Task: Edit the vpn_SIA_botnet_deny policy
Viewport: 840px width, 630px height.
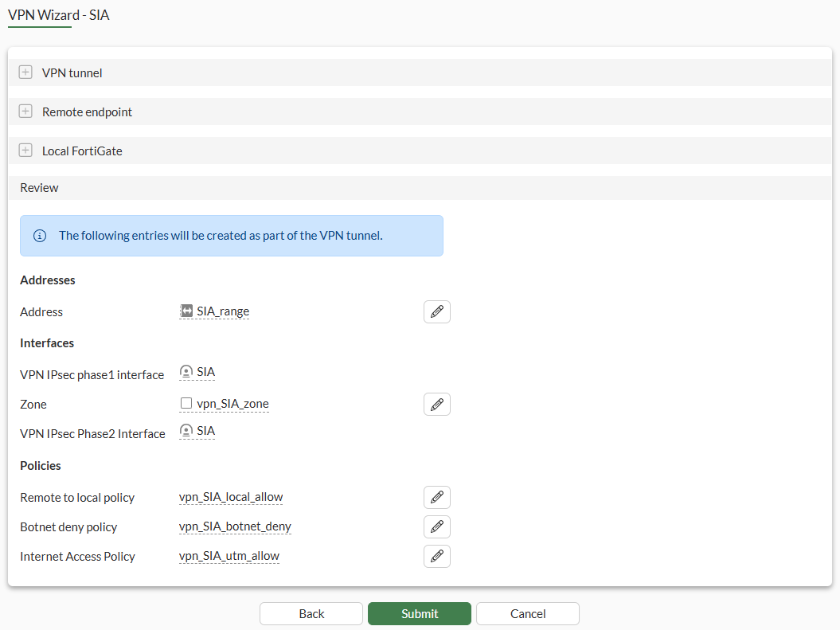Action: [x=436, y=527]
